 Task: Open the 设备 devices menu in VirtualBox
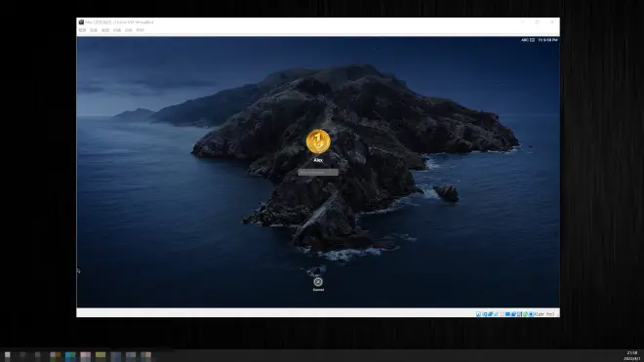point(129,30)
